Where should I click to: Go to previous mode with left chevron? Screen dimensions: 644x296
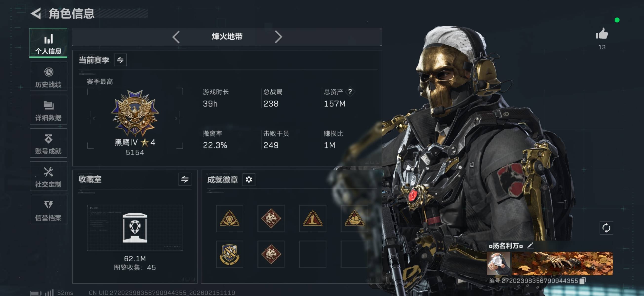click(176, 37)
